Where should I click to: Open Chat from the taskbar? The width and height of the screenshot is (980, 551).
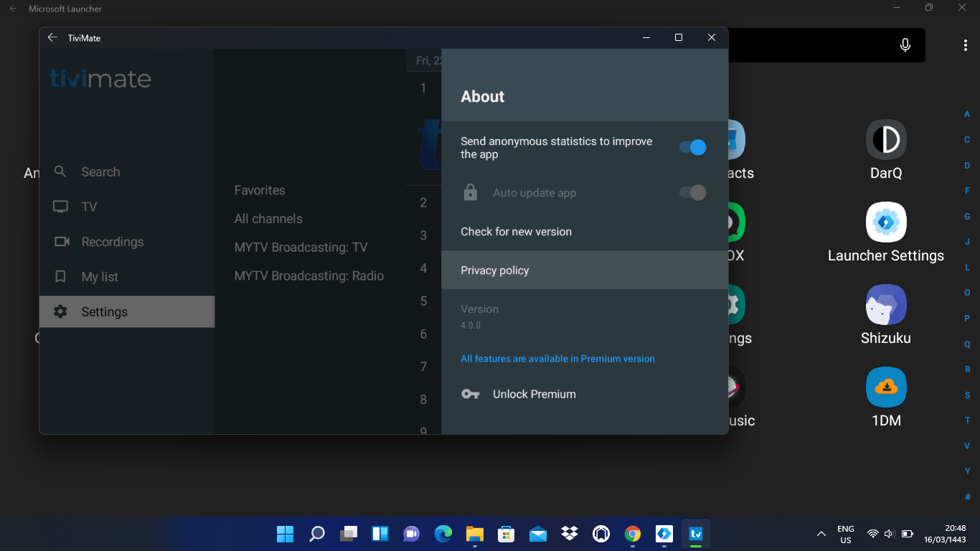point(411,534)
